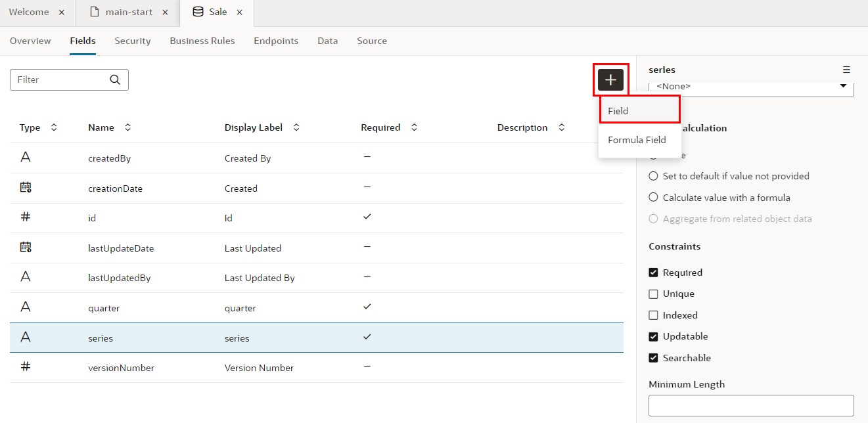Click the number icon for versionNumber row

(x=26, y=367)
